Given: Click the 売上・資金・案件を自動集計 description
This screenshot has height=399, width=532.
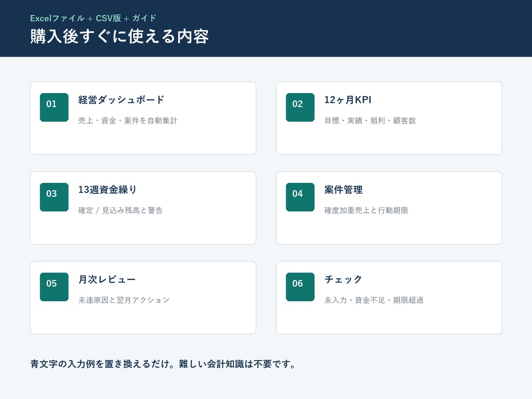Looking at the screenshot, I should [128, 121].
